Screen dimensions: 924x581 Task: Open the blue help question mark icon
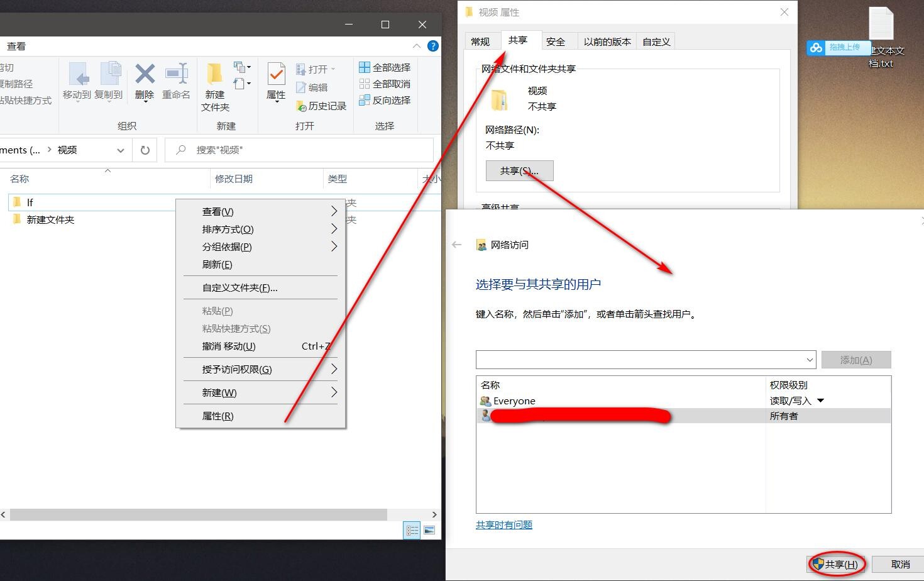(432, 46)
